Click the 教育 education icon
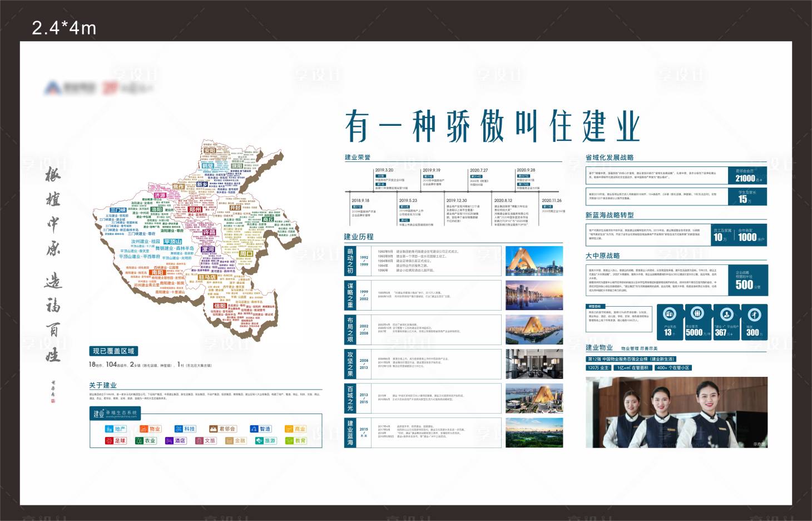The height and width of the screenshot is (521, 812). pos(296,440)
